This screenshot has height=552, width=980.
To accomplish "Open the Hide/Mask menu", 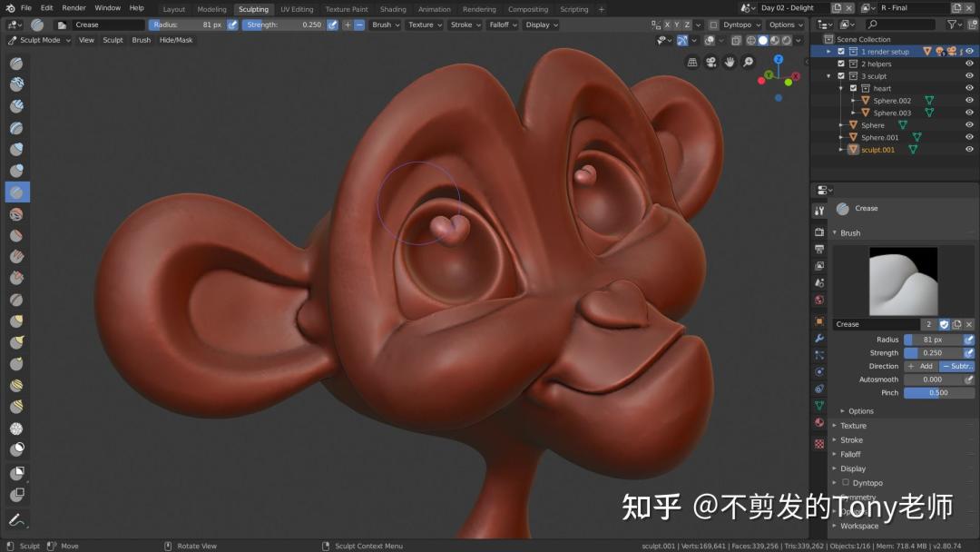I will click(x=176, y=40).
